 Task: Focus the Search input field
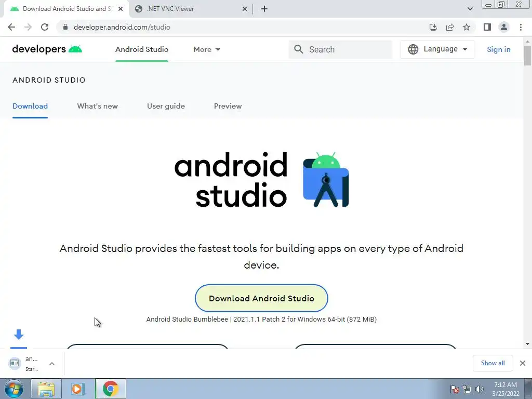click(x=340, y=49)
